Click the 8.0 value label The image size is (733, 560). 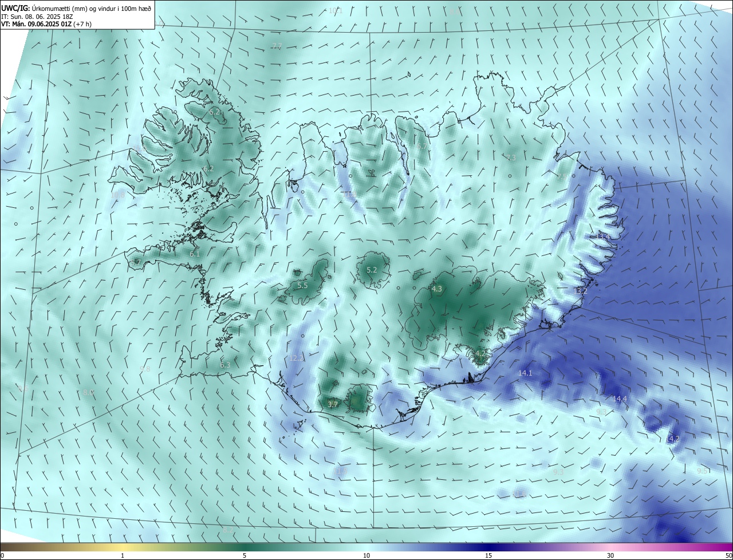pyautogui.click(x=88, y=393)
